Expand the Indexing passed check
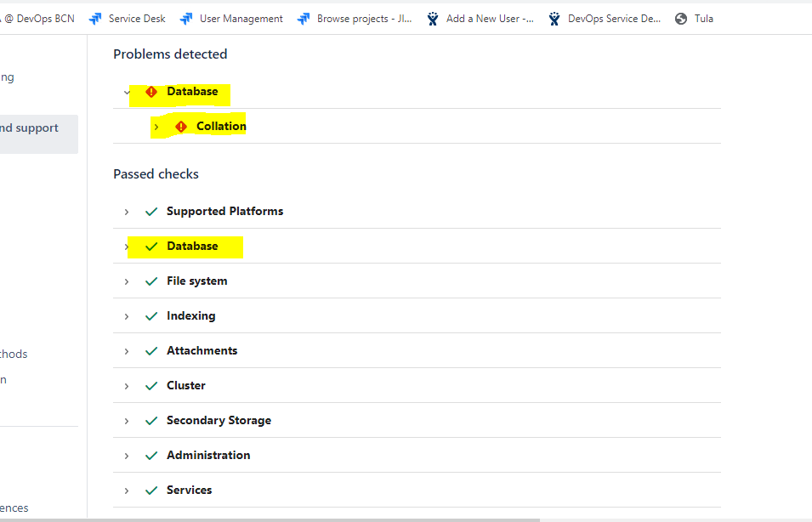 coord(127,315)
